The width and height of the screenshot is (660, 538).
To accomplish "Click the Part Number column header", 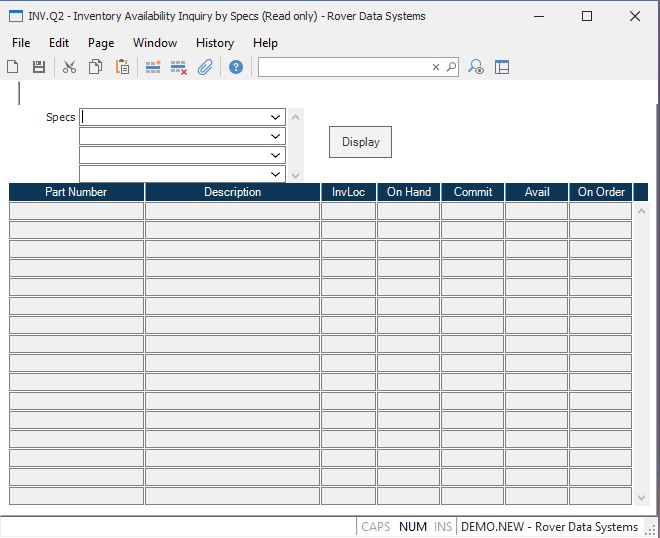I will tap(76, 192).
